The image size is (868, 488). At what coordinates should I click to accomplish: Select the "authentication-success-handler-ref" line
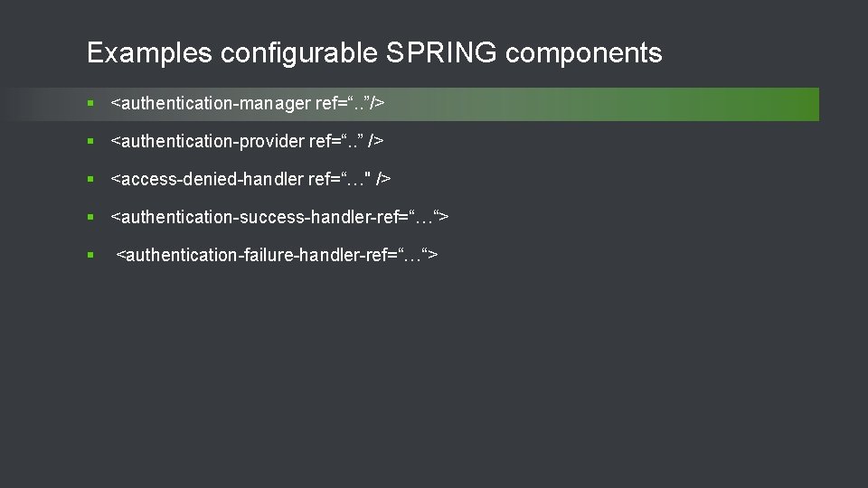pyautogui.click(x=279, y=218)
